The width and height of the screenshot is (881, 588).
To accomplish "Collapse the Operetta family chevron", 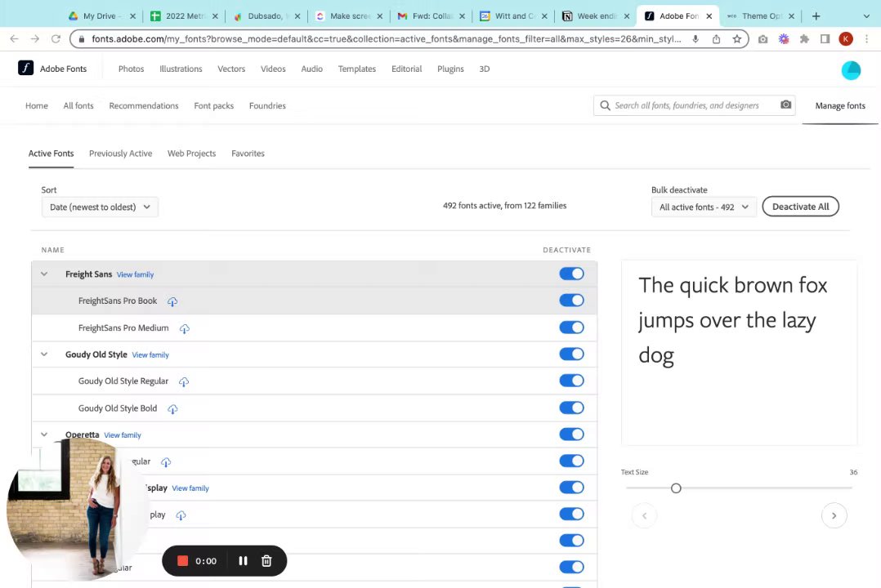I will [x=44, y=434].
